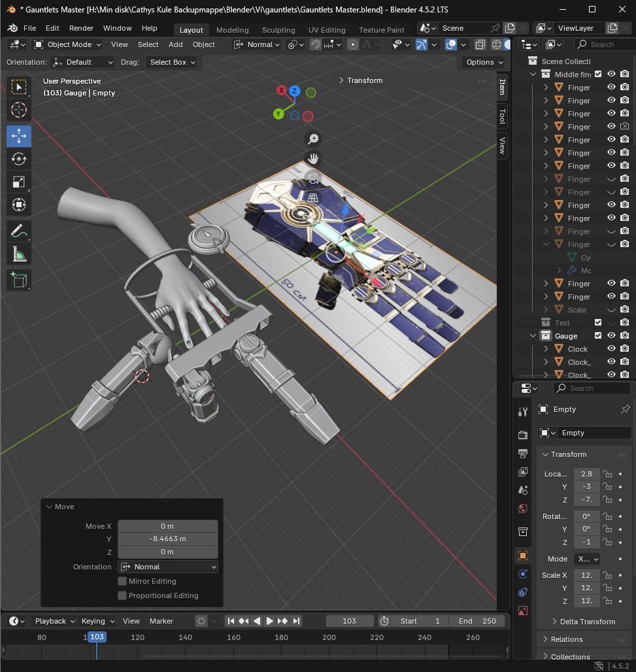
Task: Open the World properties tab icon
Action: [x=523, y=509]
